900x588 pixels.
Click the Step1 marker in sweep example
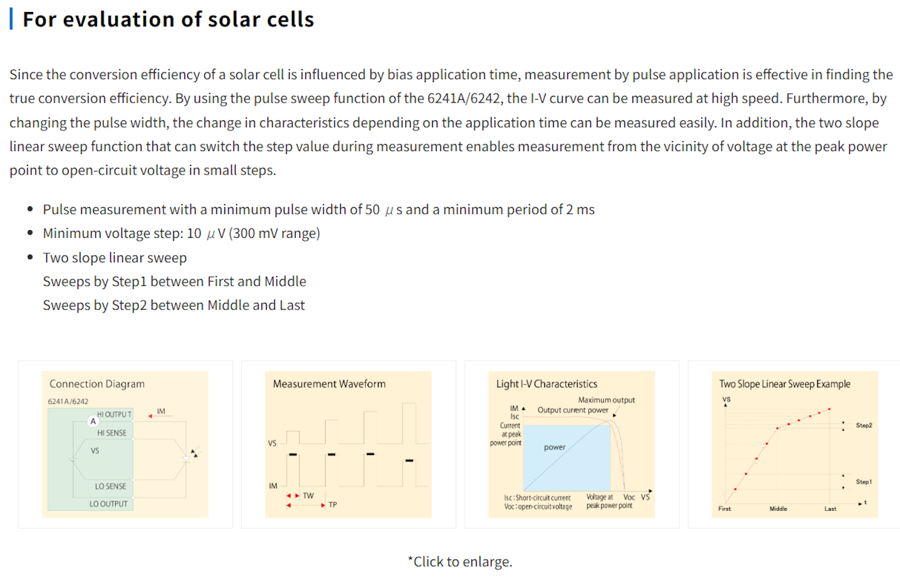pos(863,482)
